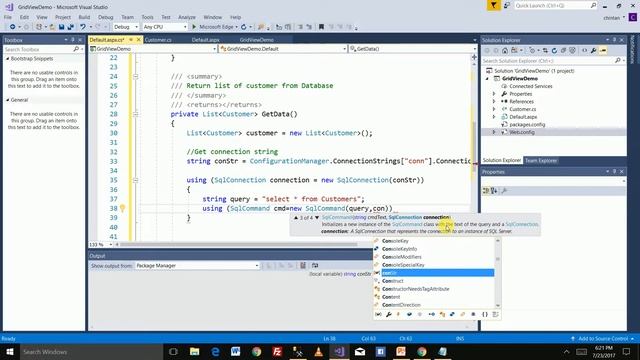The width and height of the screenshot is (640, 360).
Task: Click the Alphabetical sort icon in Properties panel
Action: pos(494,191)
